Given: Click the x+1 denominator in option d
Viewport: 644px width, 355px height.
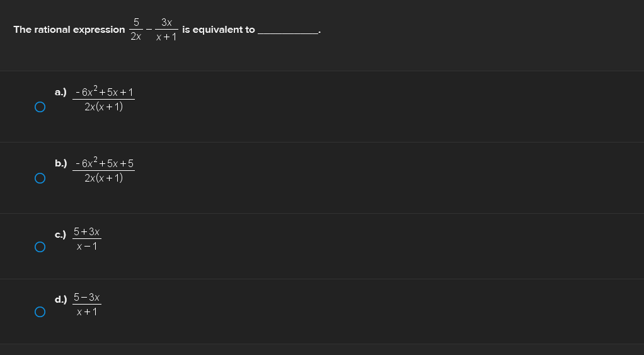Looking at the screenshot, I should (87, 312).
